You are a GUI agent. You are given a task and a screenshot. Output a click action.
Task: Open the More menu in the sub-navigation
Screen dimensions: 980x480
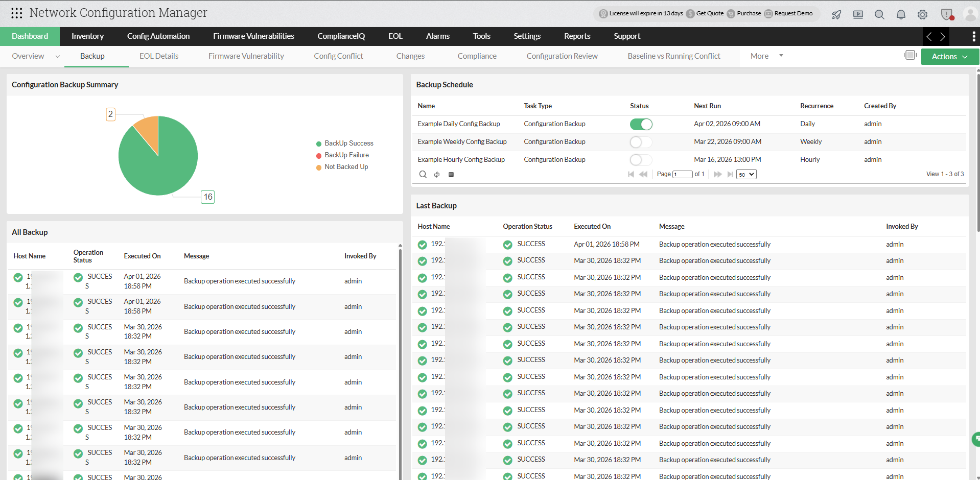click(x=765, y=56)
